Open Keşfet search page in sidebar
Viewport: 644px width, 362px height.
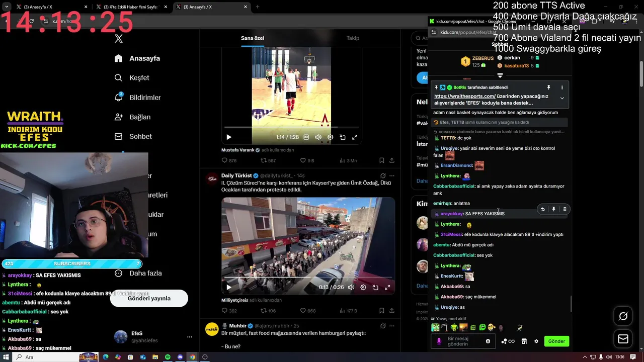[x=132, y=78]
